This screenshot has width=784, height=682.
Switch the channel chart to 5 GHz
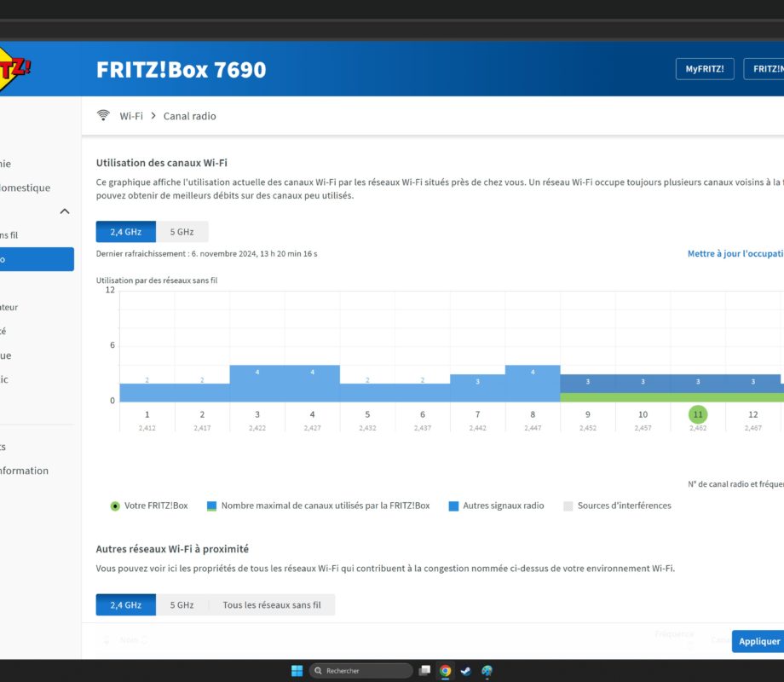(182, 232)
